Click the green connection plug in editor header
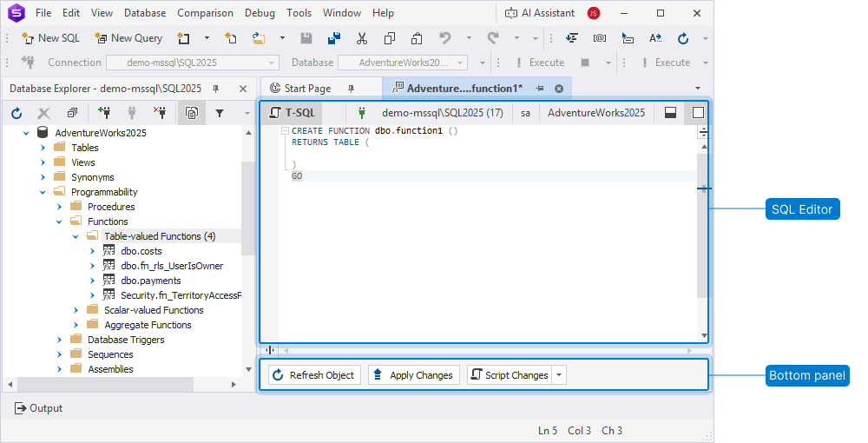 pyautogui.click(x=361, y=113)
